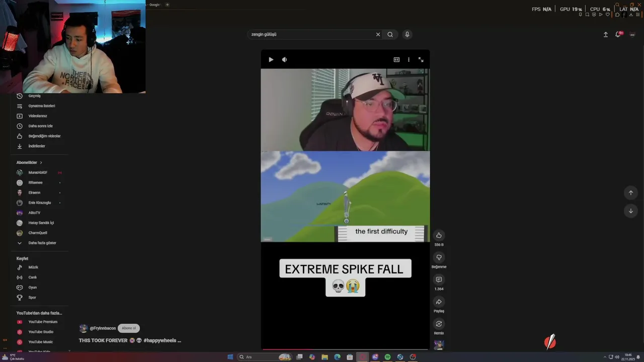Go to the next Short with down arrow
The image size is (644, 362).
click(x=630, y=211)
